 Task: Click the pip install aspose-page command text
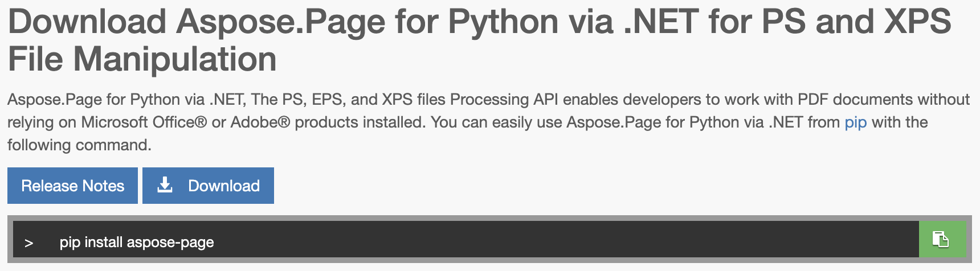click(137, 243)
